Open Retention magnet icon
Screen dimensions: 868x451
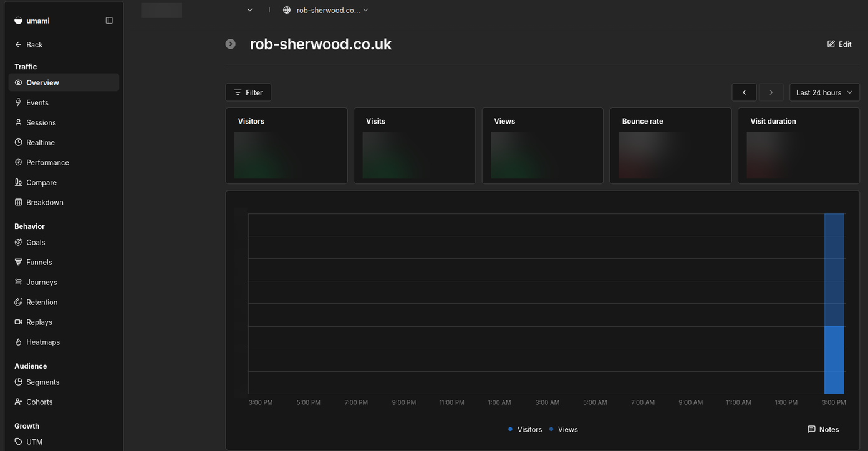click(19, 302)
